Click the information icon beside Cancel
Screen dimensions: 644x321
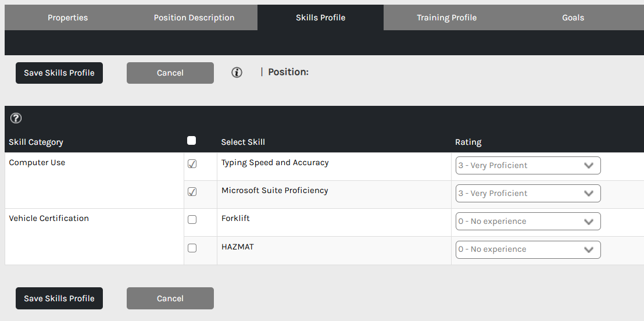coord(237,73)
